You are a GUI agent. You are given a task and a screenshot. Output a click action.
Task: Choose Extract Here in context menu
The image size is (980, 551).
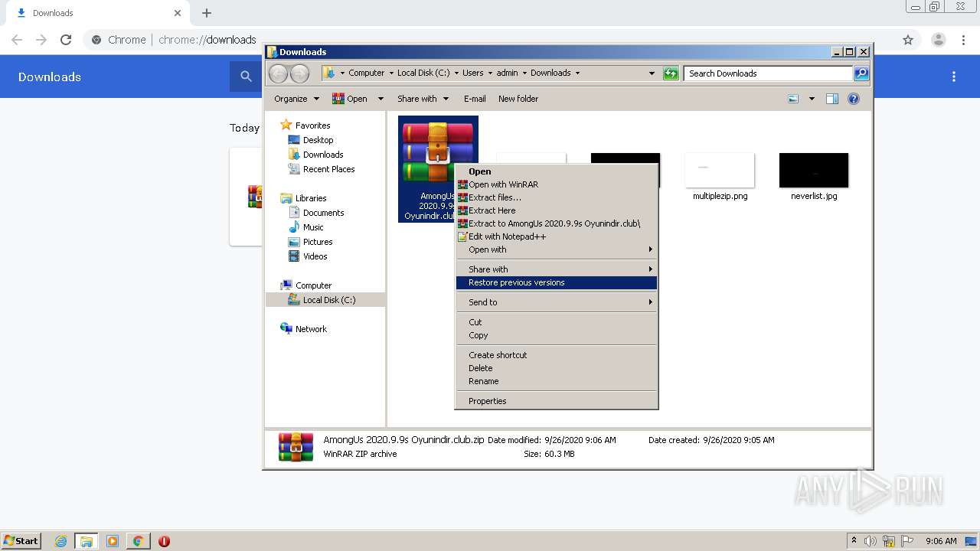[556, 210]
